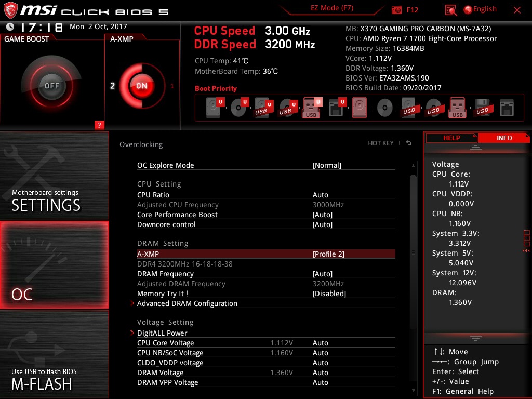Click the date Mon 2 Oct, 2017
Viewport: 532px width, 399px height.
[x=98, y=26]
